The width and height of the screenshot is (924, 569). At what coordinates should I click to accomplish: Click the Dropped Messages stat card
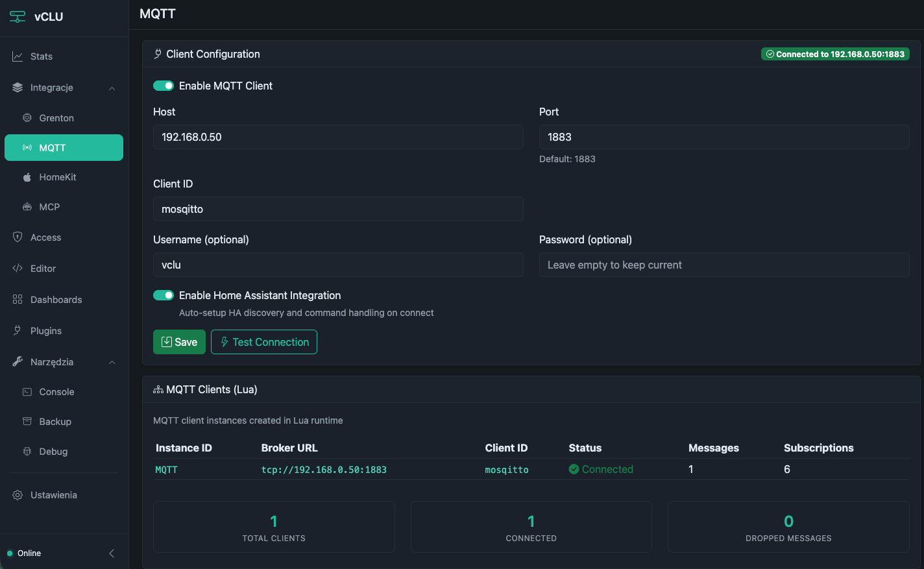click(x=788, y=527)
